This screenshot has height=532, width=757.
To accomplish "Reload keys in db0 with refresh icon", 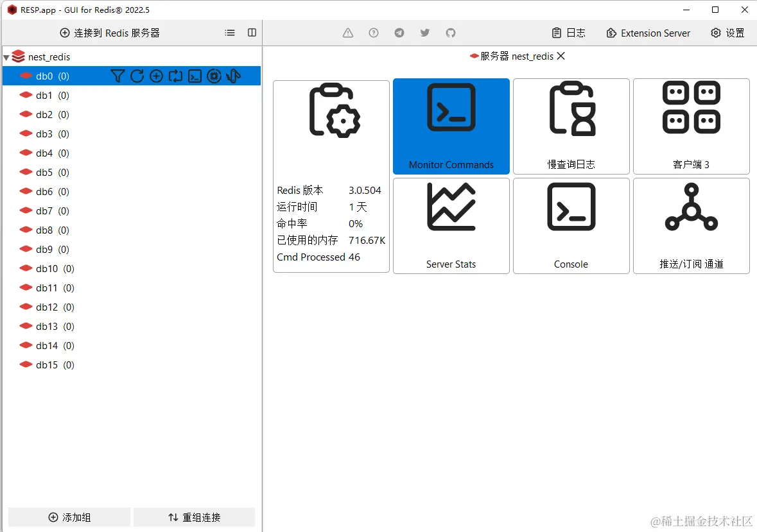I will coord(137,76).
